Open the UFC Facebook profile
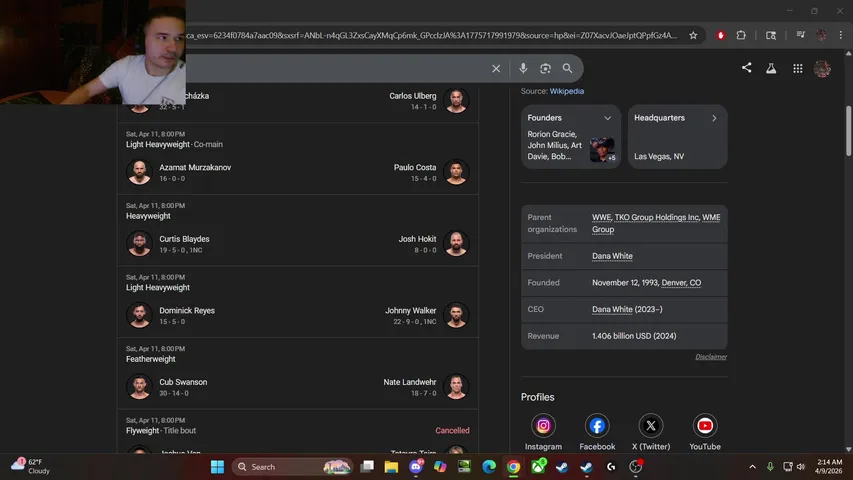Image resolution: width=853 pixels, height=480 pixels. click(597, 426)
